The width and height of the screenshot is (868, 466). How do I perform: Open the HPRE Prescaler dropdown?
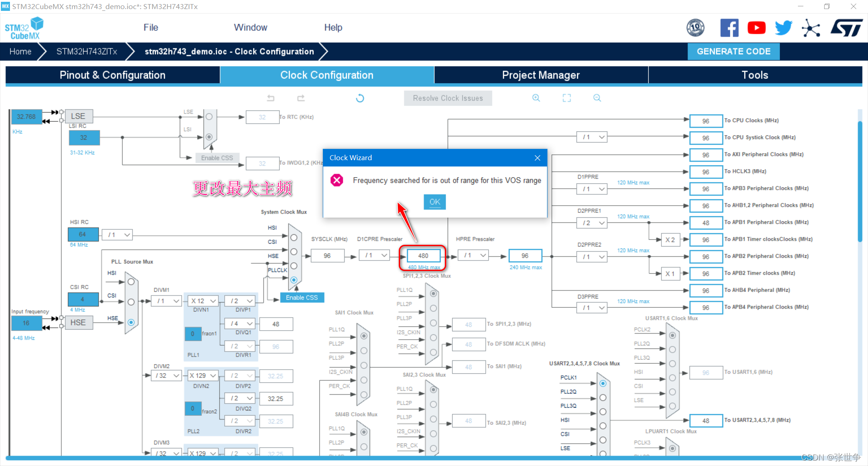473,256
